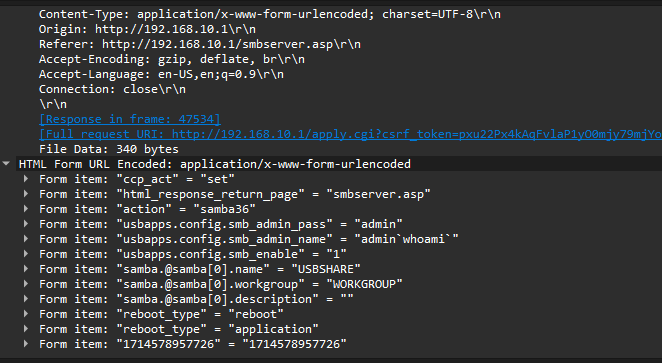Viewport: 662px width, 363px height.
Task: Open the Full request URI link
Action: coord(350,134)
